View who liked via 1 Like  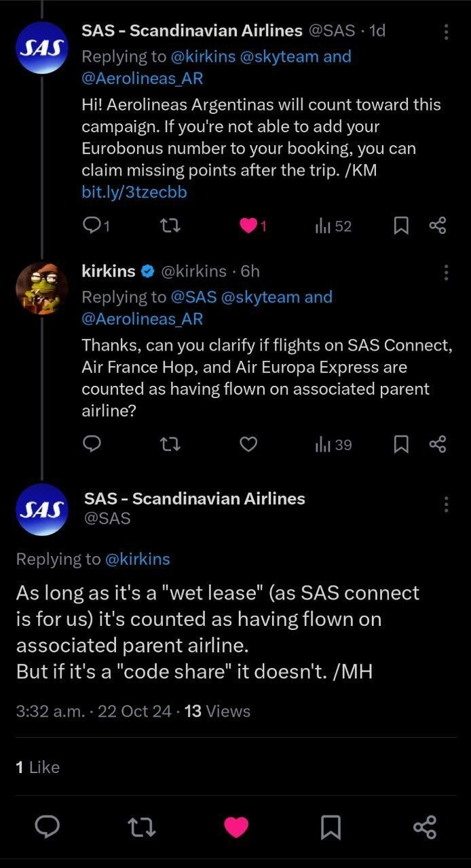[x=37, y=767]
